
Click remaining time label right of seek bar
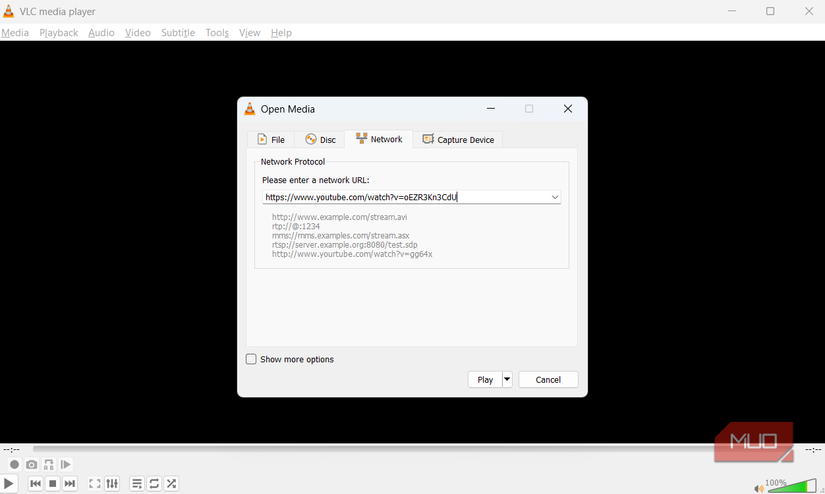pos(813,450)
